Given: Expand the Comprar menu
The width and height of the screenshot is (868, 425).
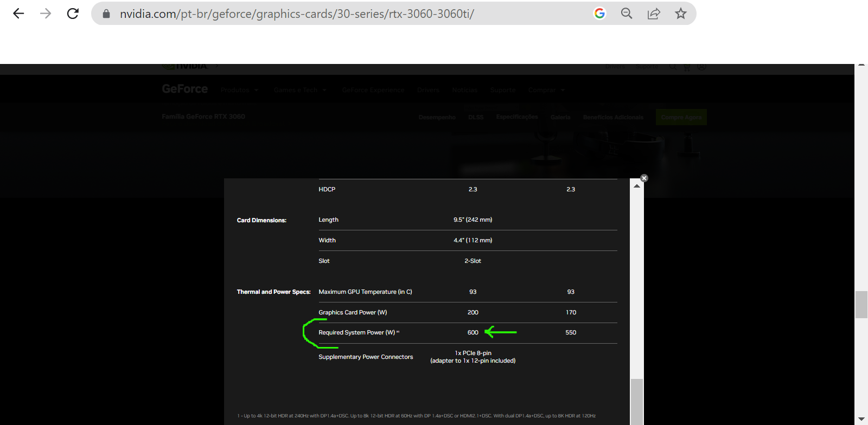Looking at the screenshot, I should point(546,90).
